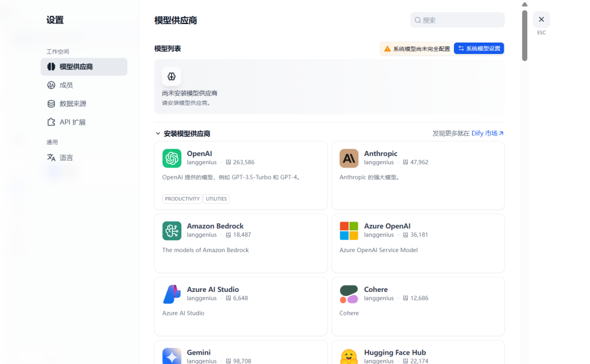Click the Anthropic provider logo icon

(349, 158)
